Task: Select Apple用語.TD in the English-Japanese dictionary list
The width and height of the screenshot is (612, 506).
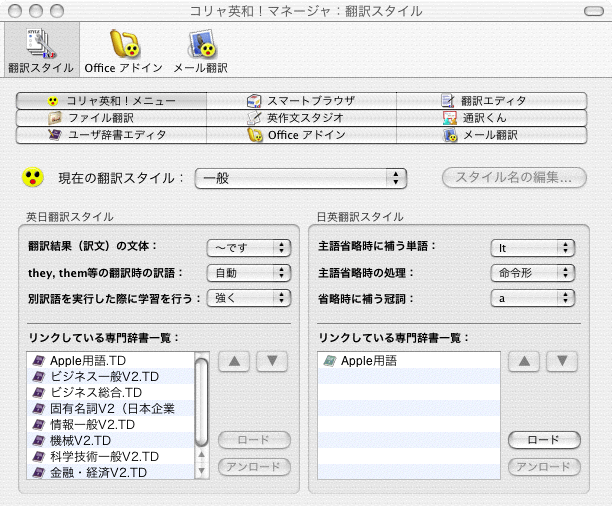Action: pyautogui.click(x=110, y=360)
